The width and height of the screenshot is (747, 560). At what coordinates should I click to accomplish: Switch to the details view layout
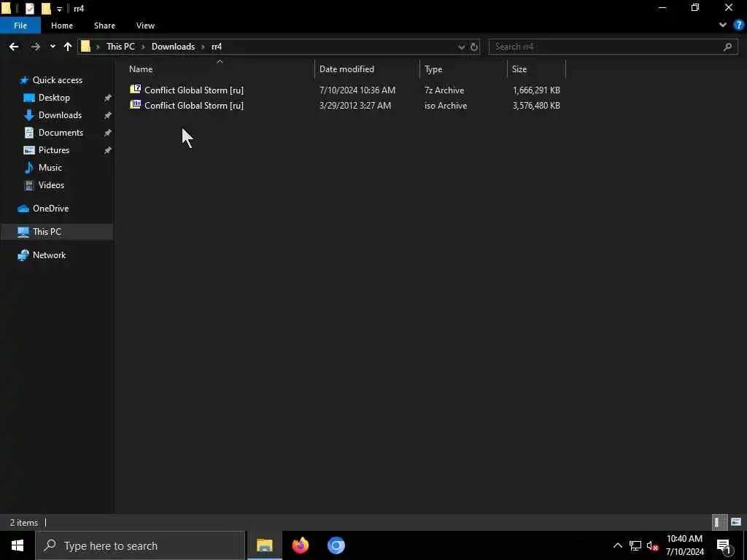point(719,522)
